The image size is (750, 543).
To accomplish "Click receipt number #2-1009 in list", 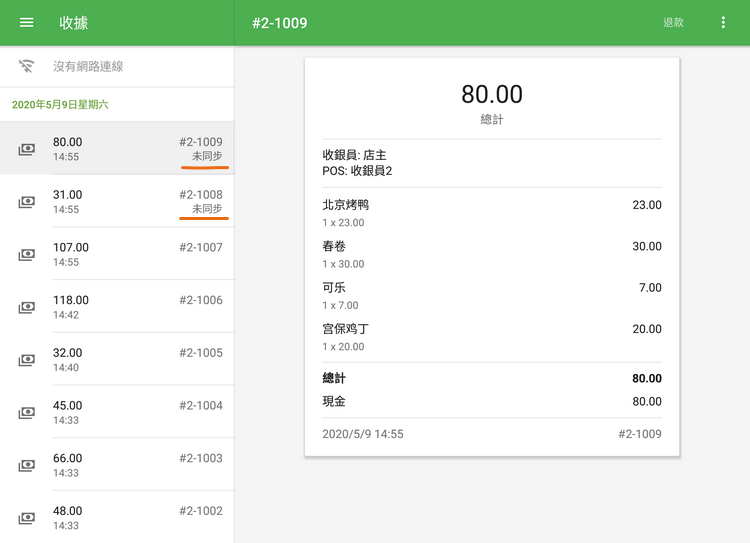I will tap(201, 142).
